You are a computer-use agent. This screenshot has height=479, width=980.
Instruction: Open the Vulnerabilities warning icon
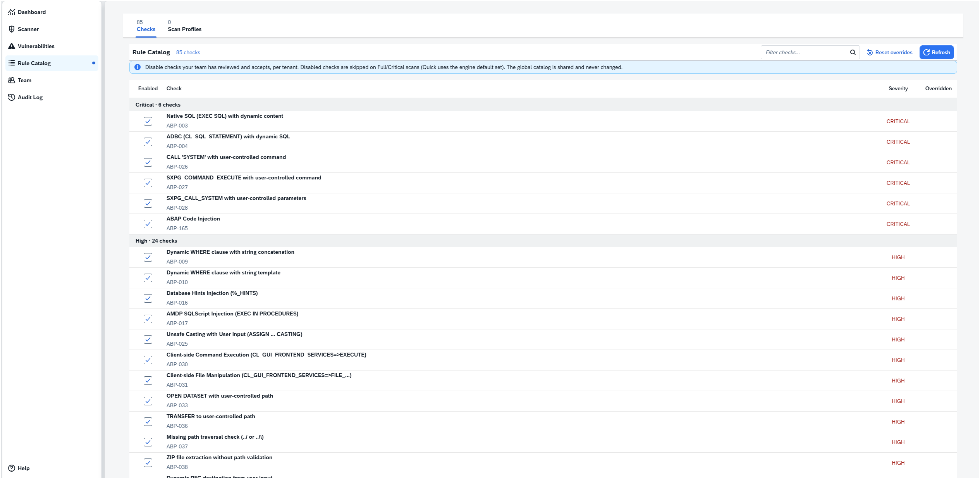12,46
